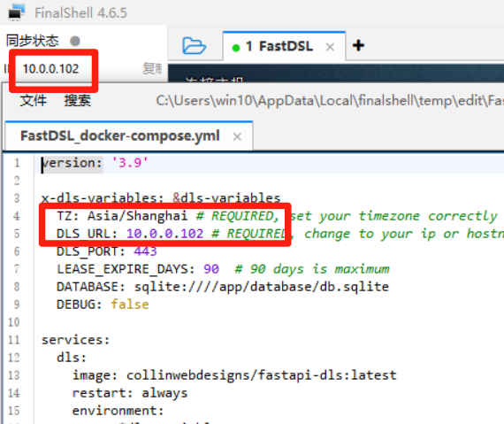Click the 10.0.0.102 IP address label
This screenshot has width=504, height=424.
coord(50,69)
